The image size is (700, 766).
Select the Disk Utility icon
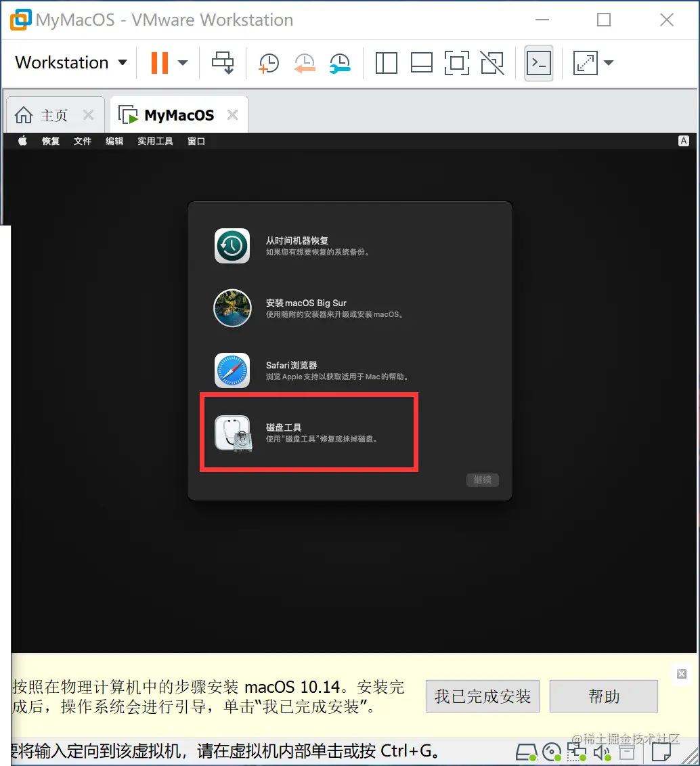pyautogui.click(x=234, y=433)
